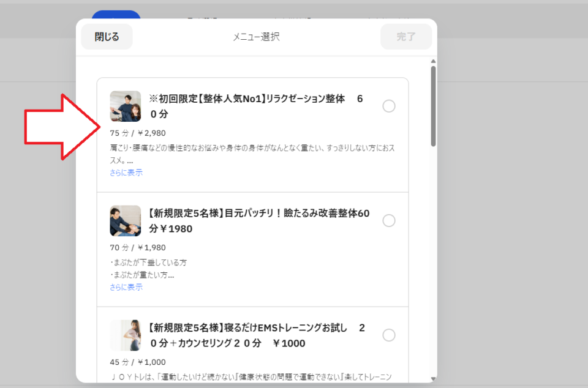Click the 閉じる button
This screenshot has height=388, width=588.
pos(107,37)
